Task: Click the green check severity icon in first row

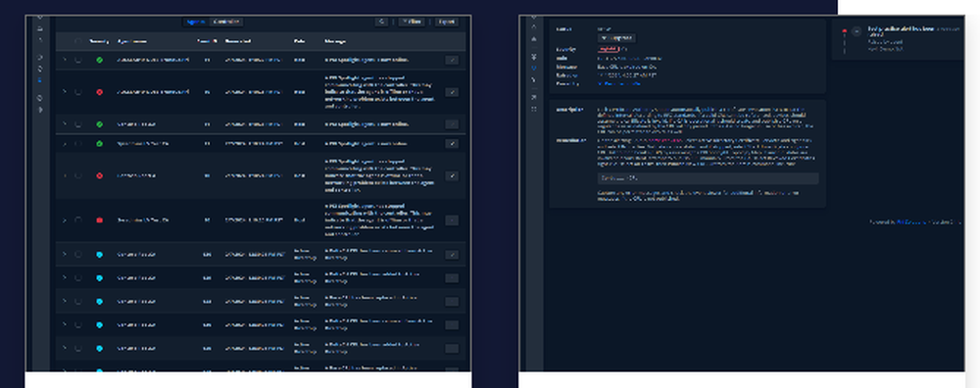Action: pyautogui.click(x=99, y=60)
